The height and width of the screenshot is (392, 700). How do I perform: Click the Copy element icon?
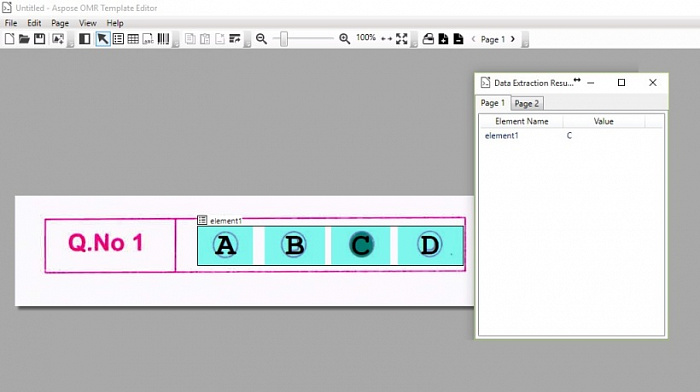coord(190,39)
